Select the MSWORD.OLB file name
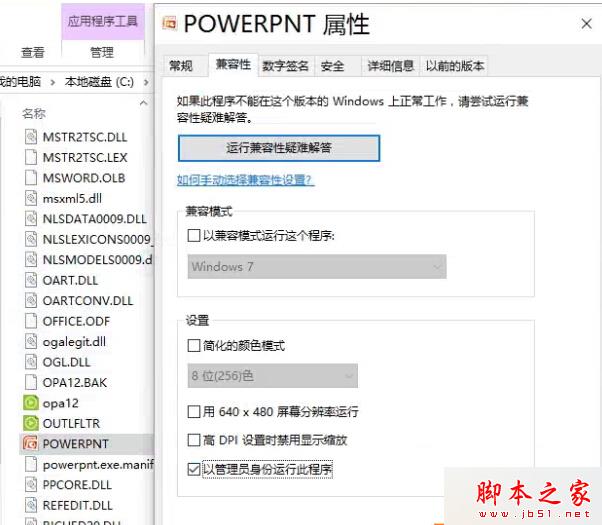602x525 pixels. 84,178
